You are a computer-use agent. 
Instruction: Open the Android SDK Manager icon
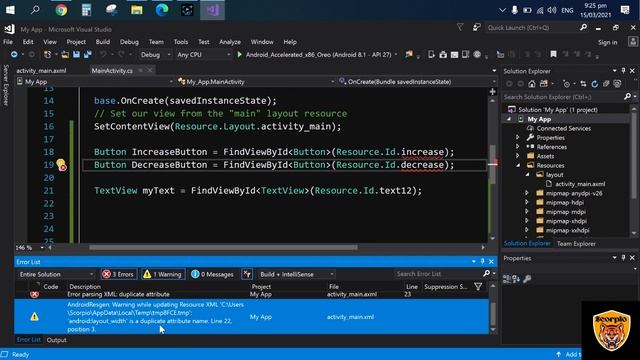tap(443, 54)
